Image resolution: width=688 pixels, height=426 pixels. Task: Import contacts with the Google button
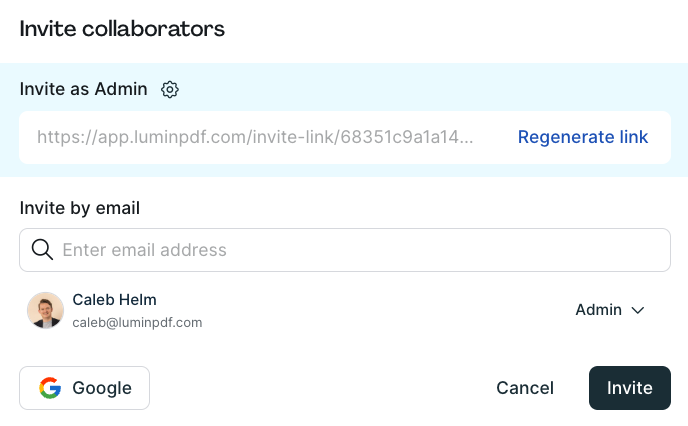tap(84, 388)
